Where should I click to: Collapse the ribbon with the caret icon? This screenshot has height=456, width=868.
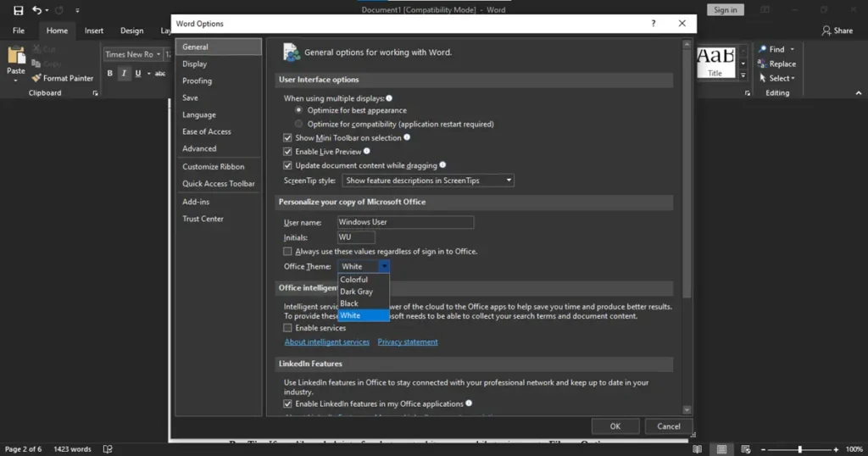(859, 93)
